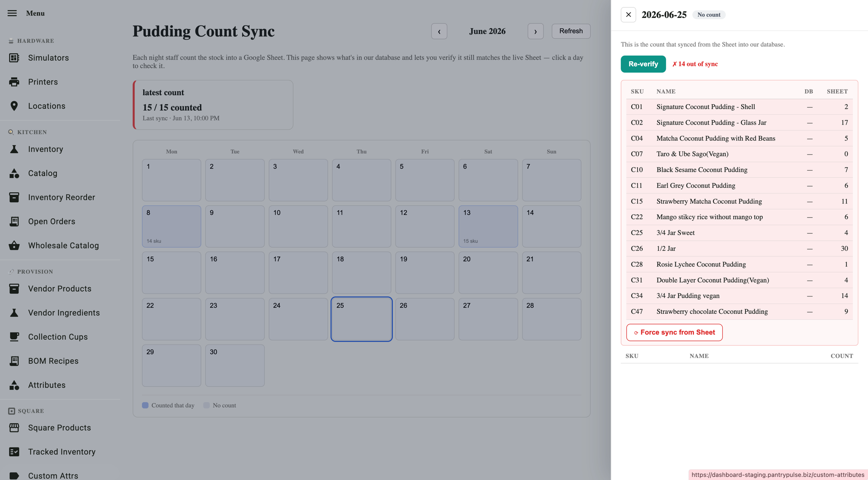Click the Inventory flask icon
This screenshot has width=868, height=480.
click(x=14, y=149)
